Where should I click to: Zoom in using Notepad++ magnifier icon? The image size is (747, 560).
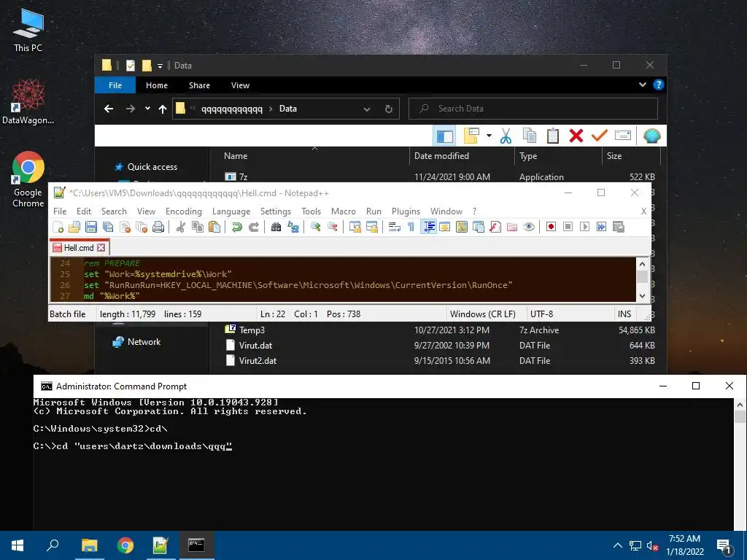click(x=315, y=227)
